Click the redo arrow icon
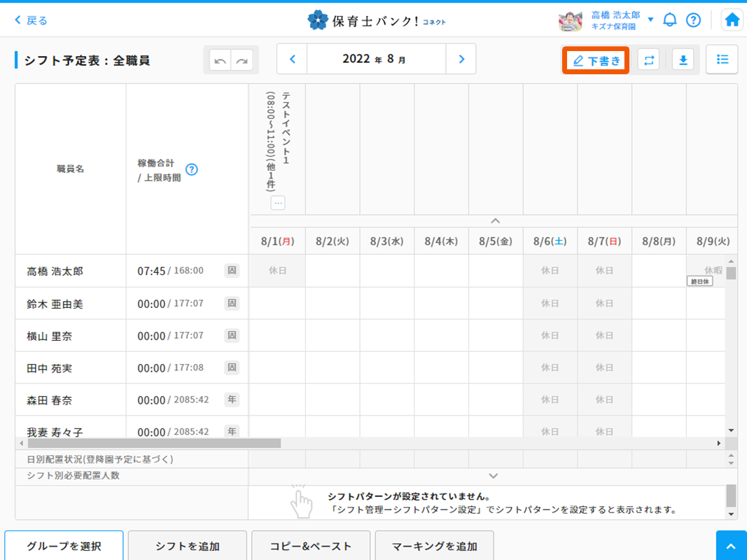747x560 pixels. click(242, 61)
